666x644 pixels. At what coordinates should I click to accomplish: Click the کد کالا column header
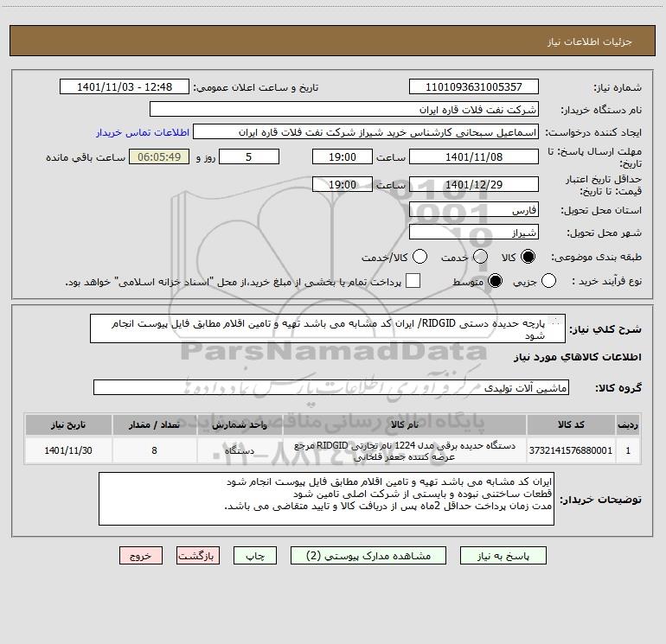571,424
